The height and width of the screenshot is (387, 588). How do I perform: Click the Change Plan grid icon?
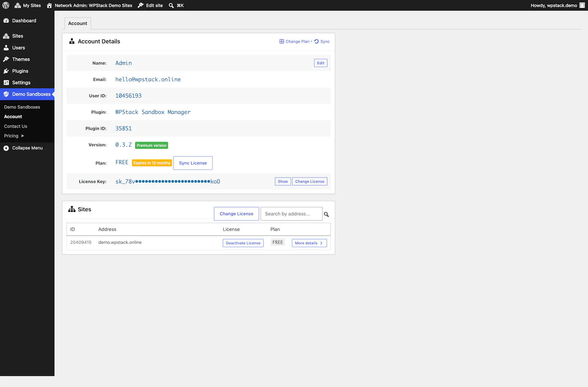tap(282, 41)
